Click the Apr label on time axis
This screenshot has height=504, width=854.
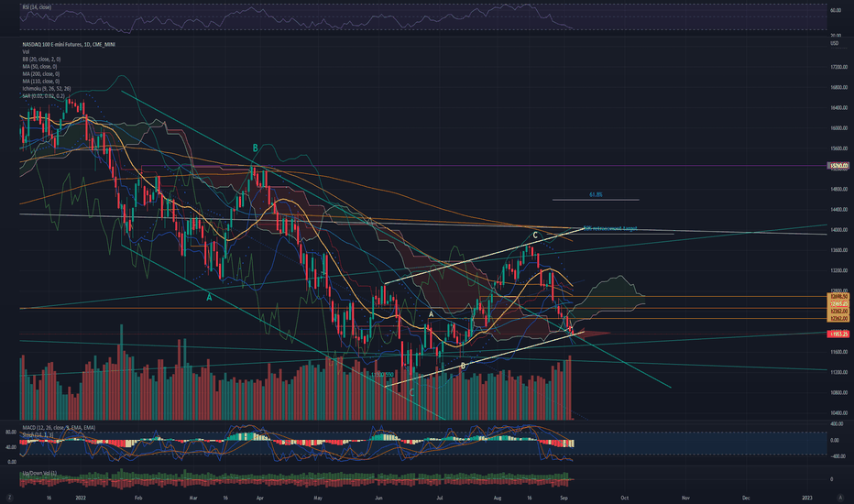[260, 498]
